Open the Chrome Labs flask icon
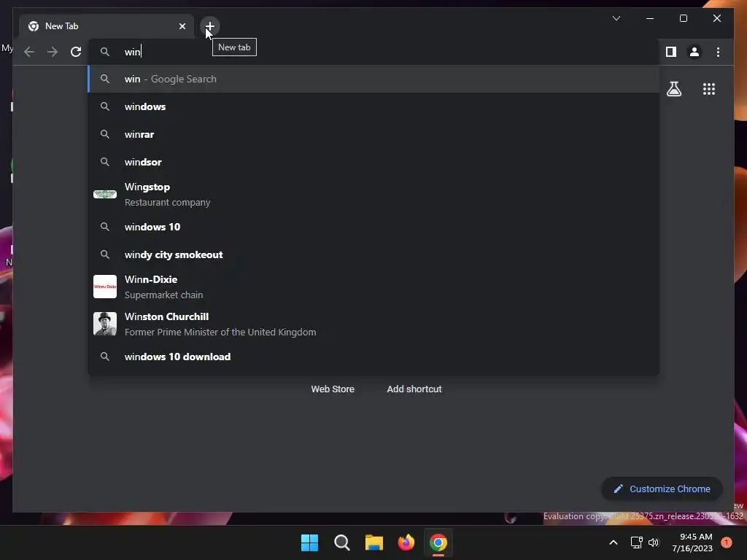The height and width of the screenshot is (560, 747). [x=673, y=89]
